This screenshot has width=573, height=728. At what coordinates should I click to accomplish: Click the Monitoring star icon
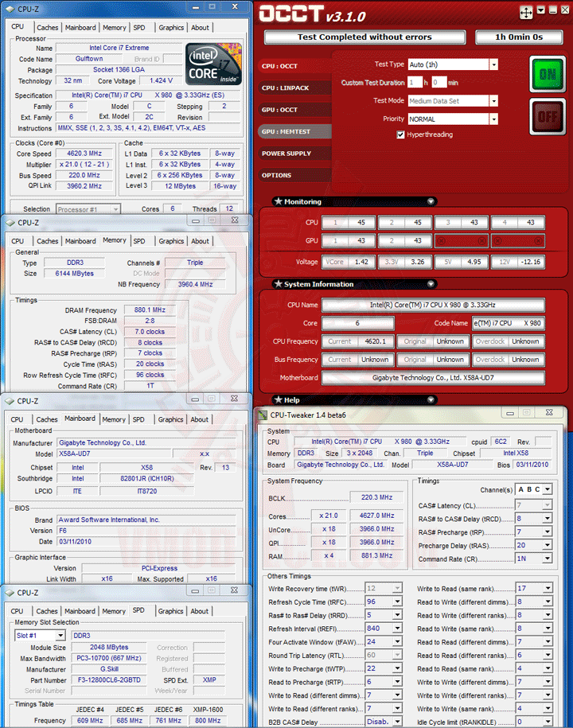pos(278,201)
